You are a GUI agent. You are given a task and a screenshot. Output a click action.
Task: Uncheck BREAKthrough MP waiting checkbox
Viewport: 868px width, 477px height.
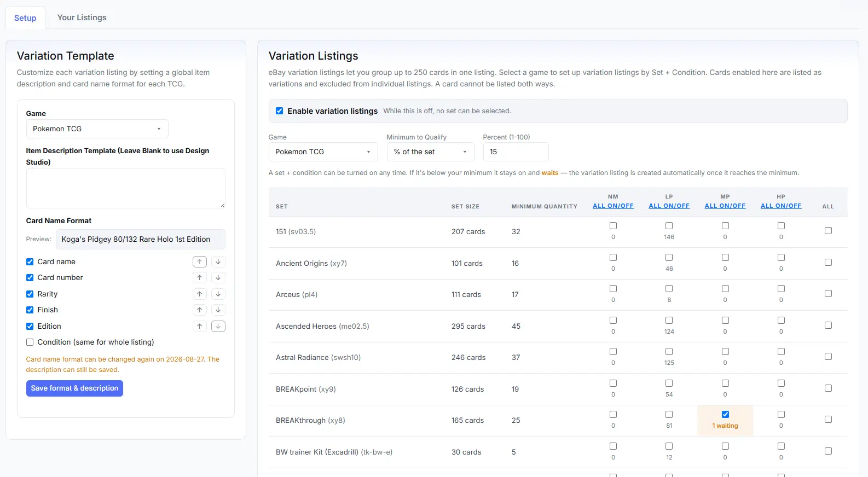pos(725,415)
